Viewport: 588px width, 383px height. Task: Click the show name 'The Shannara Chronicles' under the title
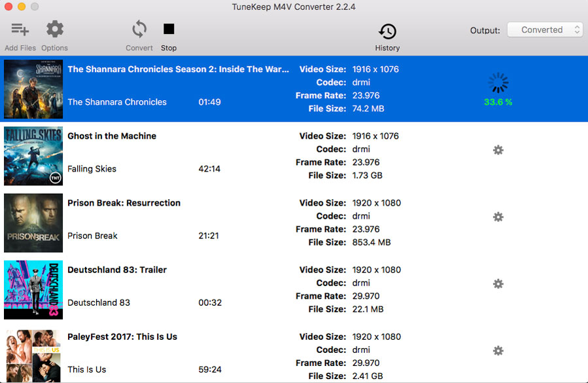(117, 102)
